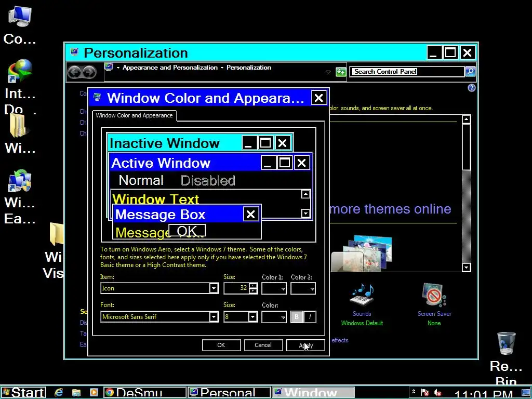Click the OK button in message box preview
This screenshot has width=532, height=399.
click(187, 231)
